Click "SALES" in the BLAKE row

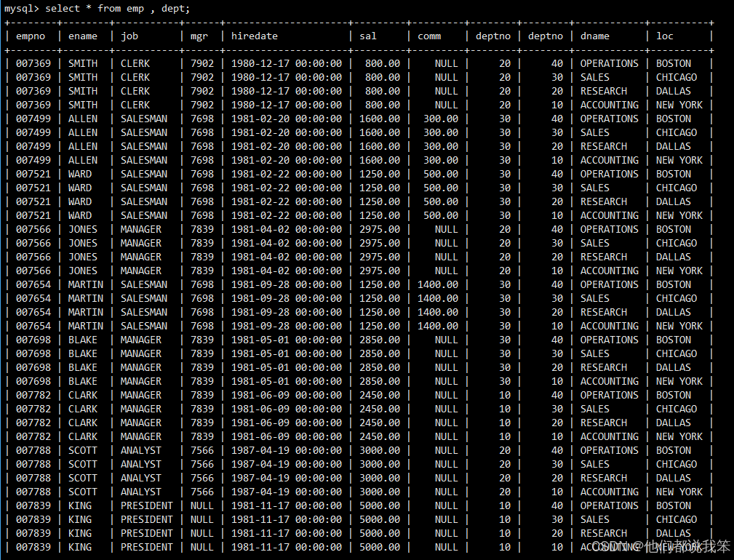click(x=595, y=353)
